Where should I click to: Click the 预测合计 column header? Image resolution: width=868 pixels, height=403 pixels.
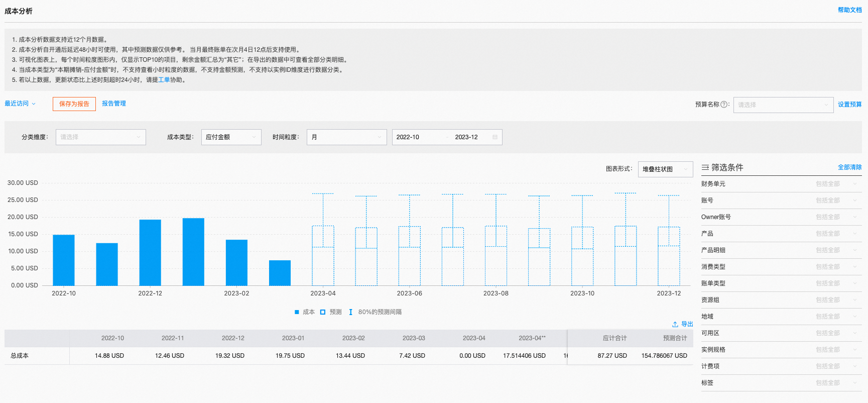click(675, 338)
